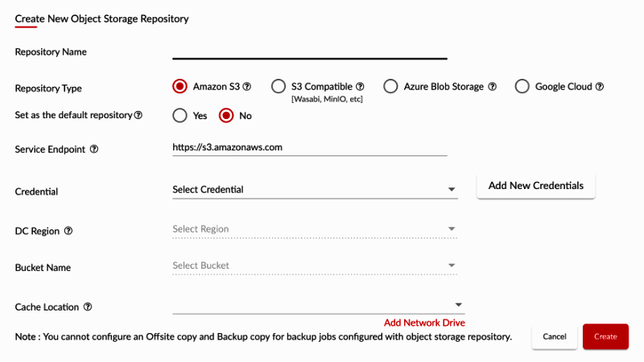Click the Add Network Drive link
This screenshot has width=644, height=362.
(x=424, y=323)
